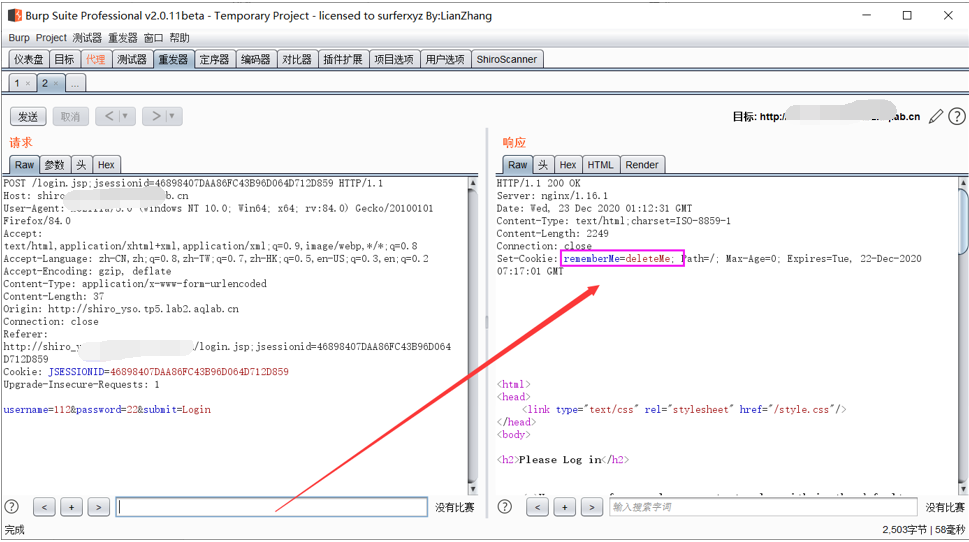Select the response HTML tab
This screenshot has height=542, width=969.
tap(600, 165)
